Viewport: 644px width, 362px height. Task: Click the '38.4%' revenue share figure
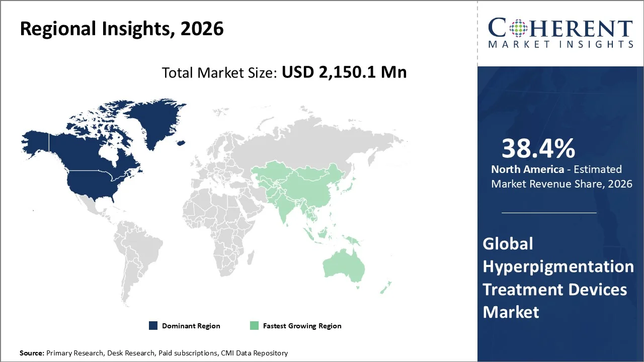pyautogui.click(x=538, y=148)
